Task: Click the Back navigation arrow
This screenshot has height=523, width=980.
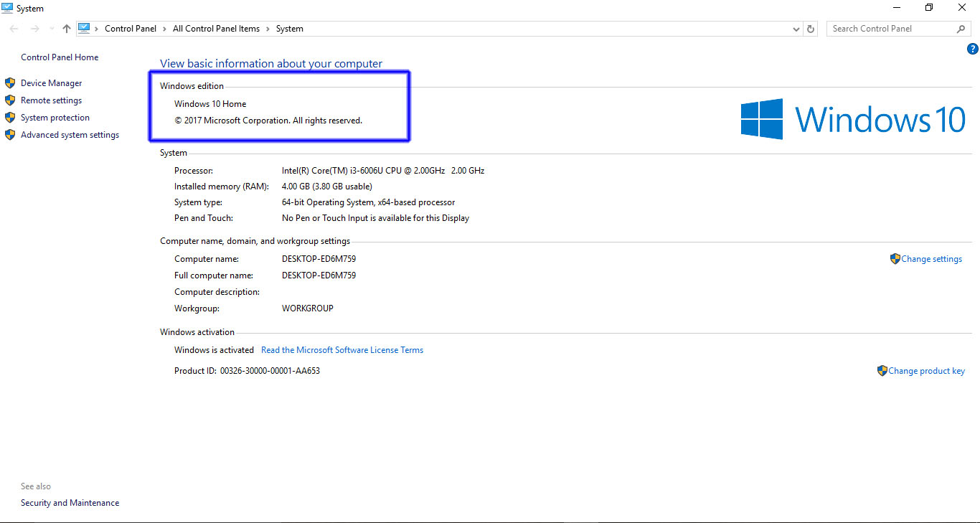Action: click(x=14, y=29)
